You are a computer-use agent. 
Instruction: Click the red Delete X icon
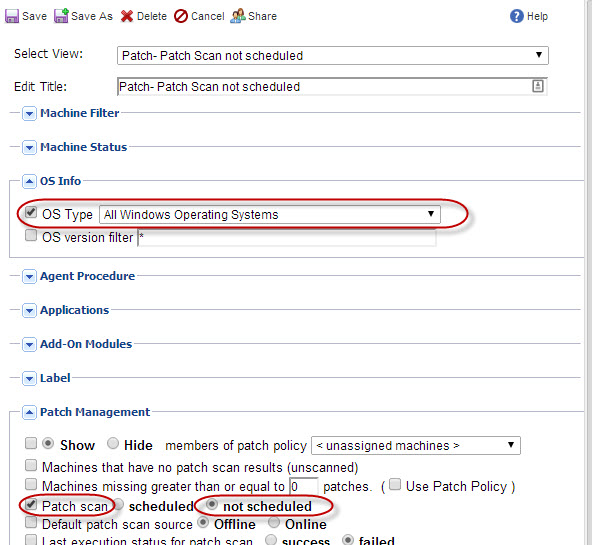[127, 16]
